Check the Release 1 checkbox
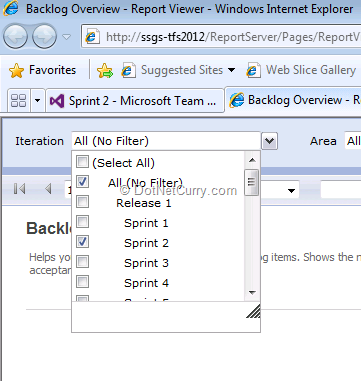Screen dimensions: 361x381 (82, 202)
